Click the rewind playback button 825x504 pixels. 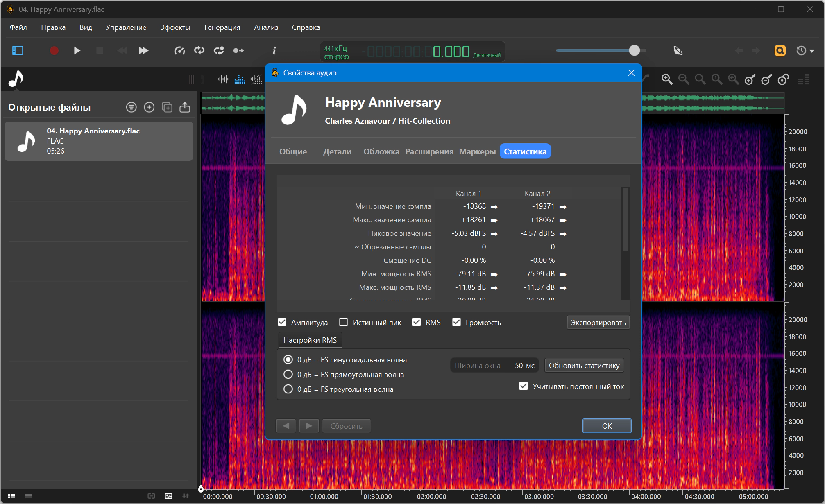tap(122, 51)
